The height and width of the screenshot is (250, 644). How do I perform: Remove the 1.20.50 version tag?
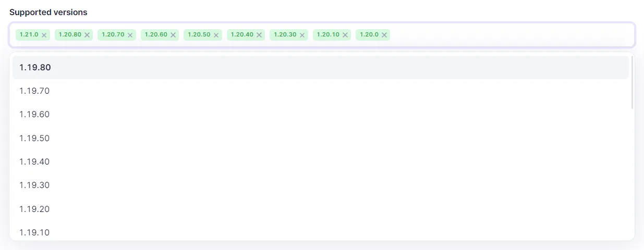pos(216,35)
